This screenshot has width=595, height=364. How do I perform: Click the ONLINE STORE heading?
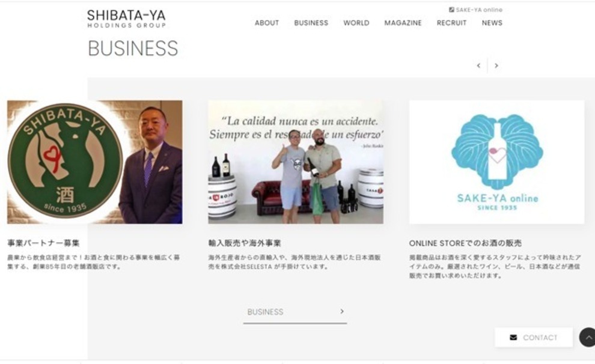[465, 243]
